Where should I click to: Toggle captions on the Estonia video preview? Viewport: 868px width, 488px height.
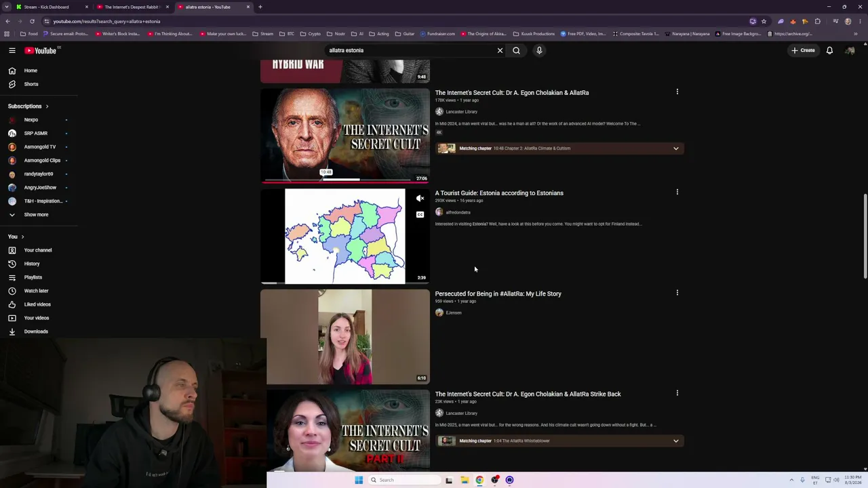[420, 215]
